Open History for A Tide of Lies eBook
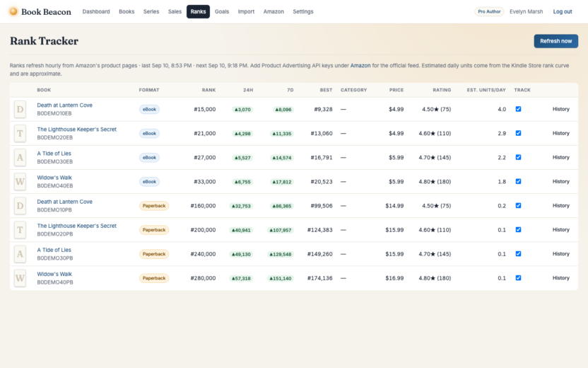This screenshot has width=588, height=368. click(x=560, y=157)
